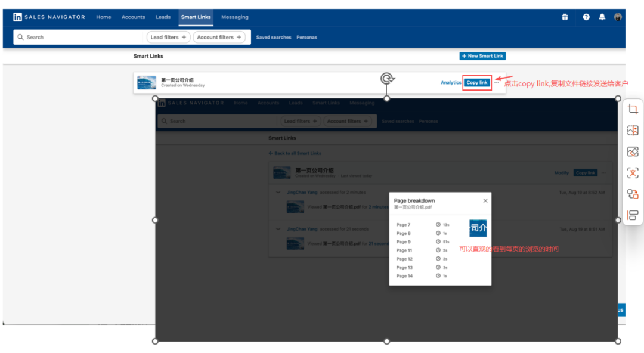Focus the Search field in dimmed overlay
644x353 pixels.
point(218,121)
